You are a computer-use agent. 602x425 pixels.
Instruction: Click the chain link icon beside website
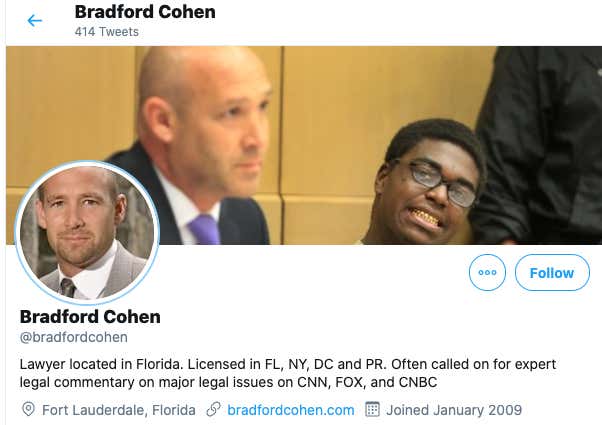[x=213, y=410]
